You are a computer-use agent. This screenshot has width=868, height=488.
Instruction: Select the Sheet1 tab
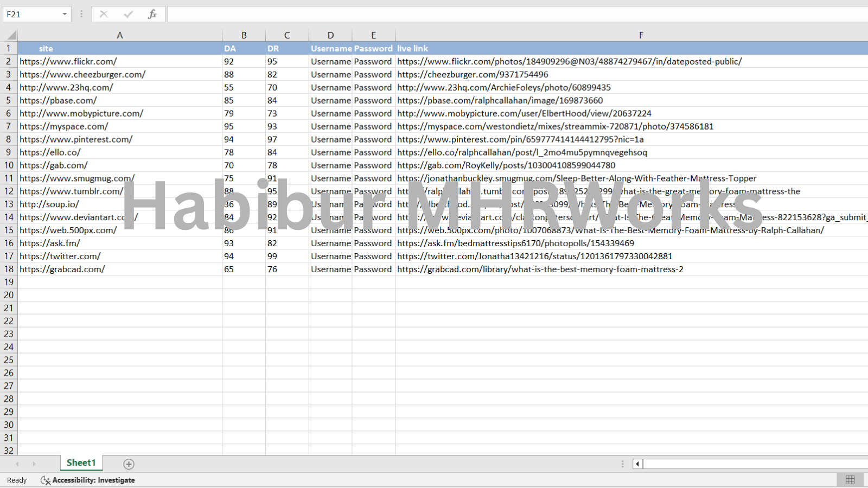click(x=81, y=463)
